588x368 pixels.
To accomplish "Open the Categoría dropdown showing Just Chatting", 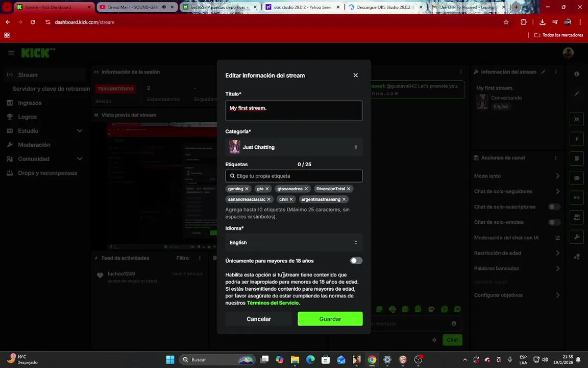I will tap(293, 147).
